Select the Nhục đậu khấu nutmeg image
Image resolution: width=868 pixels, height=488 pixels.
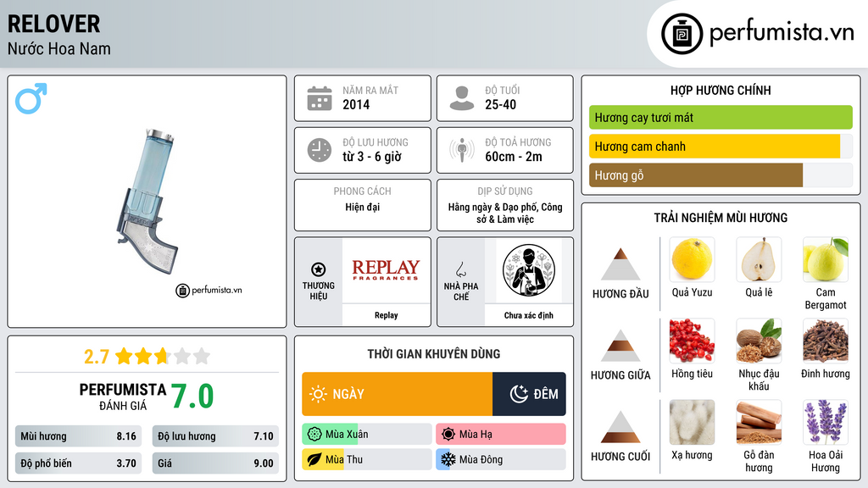coord(759,341)
